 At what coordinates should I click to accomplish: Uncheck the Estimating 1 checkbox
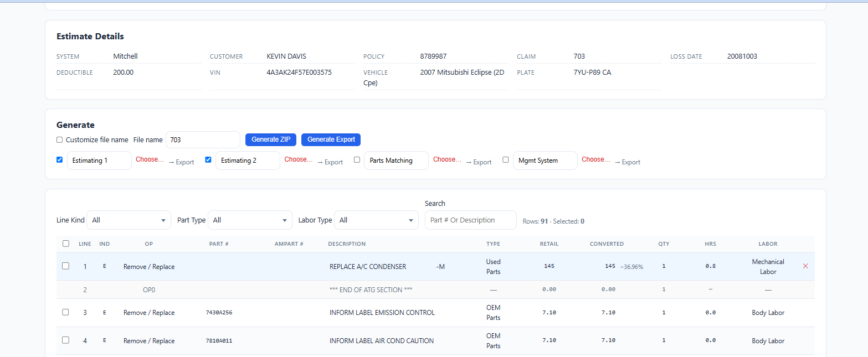[x=60, y=159]
